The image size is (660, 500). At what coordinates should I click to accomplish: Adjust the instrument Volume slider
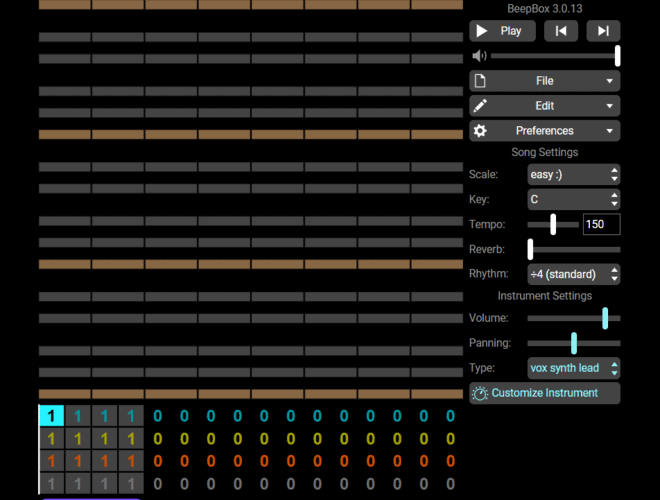[574, 318]
